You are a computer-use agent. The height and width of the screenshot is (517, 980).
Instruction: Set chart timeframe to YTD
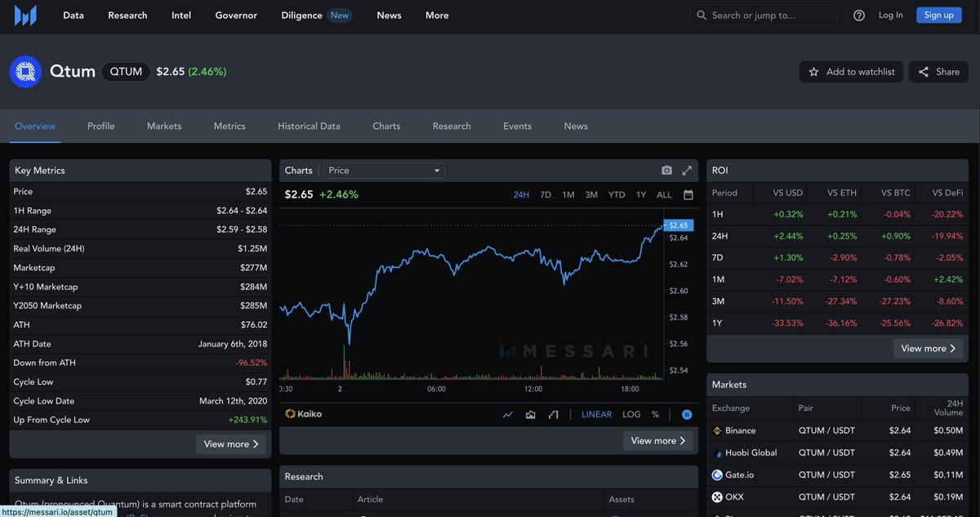pos(617,194)
